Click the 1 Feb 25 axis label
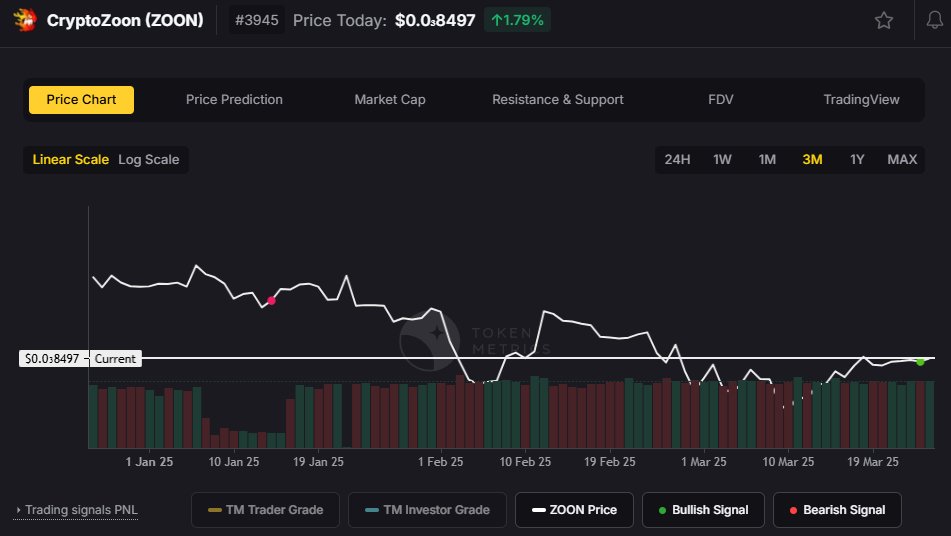 [x=440, y=462]
